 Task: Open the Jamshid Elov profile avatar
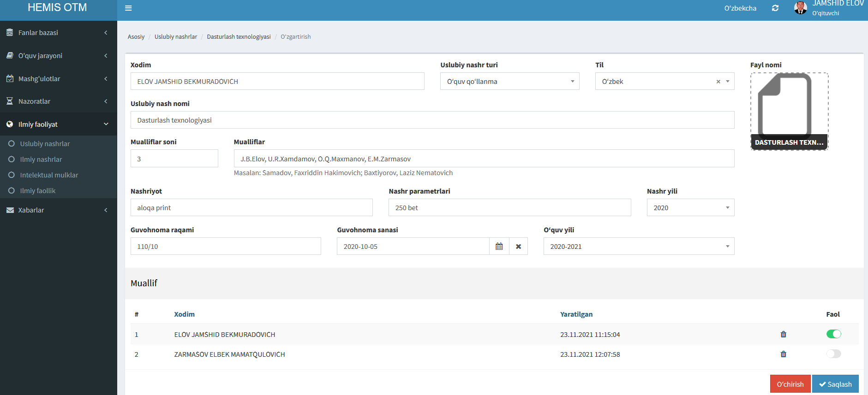click(800, 8)
